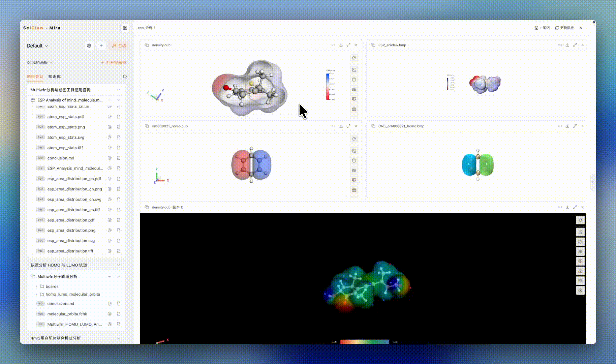Collapse ESP Analysis of mind_molecule folder
616x364 pixels.
(x=119, y=100)
